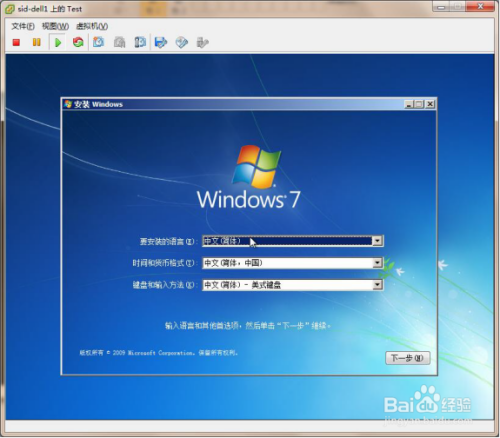The height and width of the screenshot is (438, 500).
Task: Click the 2009 Microsoft Corporation copyright text
Action: click(159, 353)
